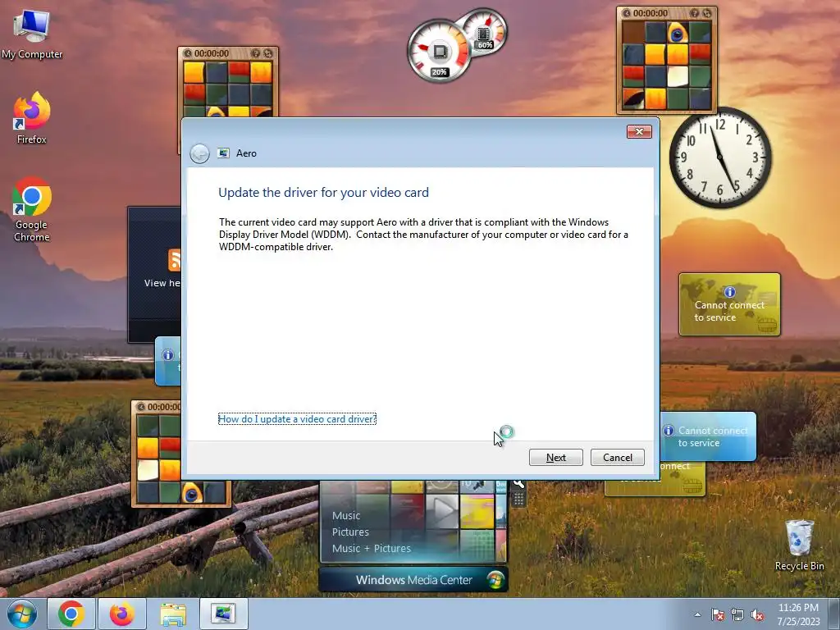The height and width of the screenshot is (630, 840).
Task: Click the muted volume tray icon
Action: [x=757, y=614]
